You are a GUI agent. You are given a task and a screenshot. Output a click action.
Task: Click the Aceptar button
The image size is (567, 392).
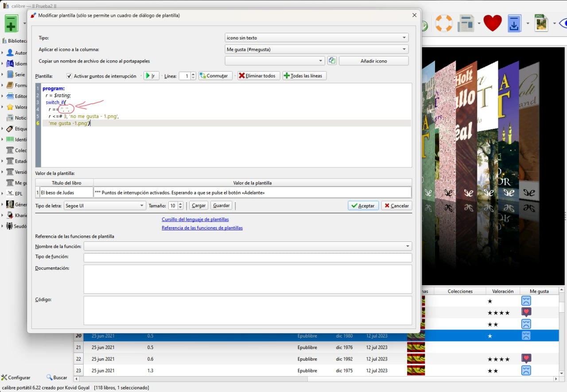tap(363, 206)
